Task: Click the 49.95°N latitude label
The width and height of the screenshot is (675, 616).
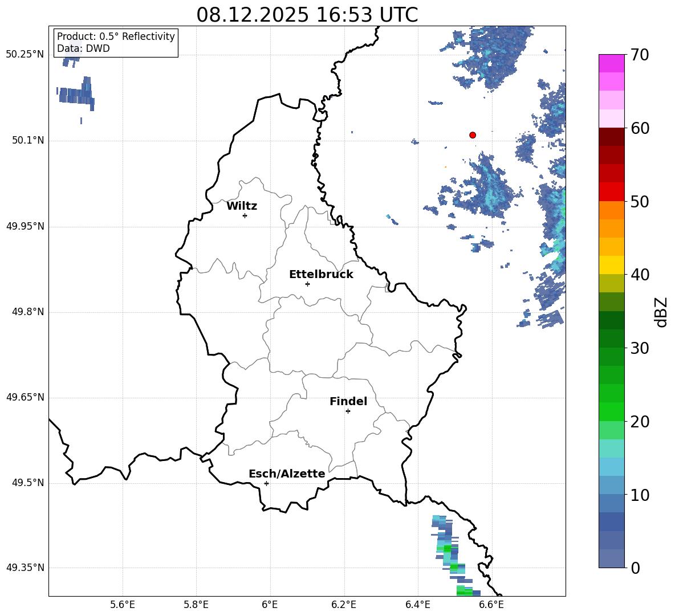Action: (25, 226)
